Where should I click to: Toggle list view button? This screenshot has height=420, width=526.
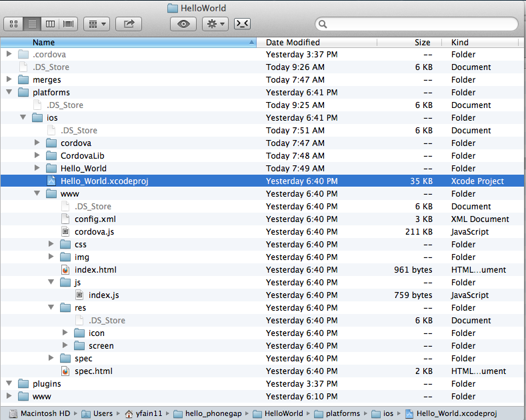(x=31, y=24)
